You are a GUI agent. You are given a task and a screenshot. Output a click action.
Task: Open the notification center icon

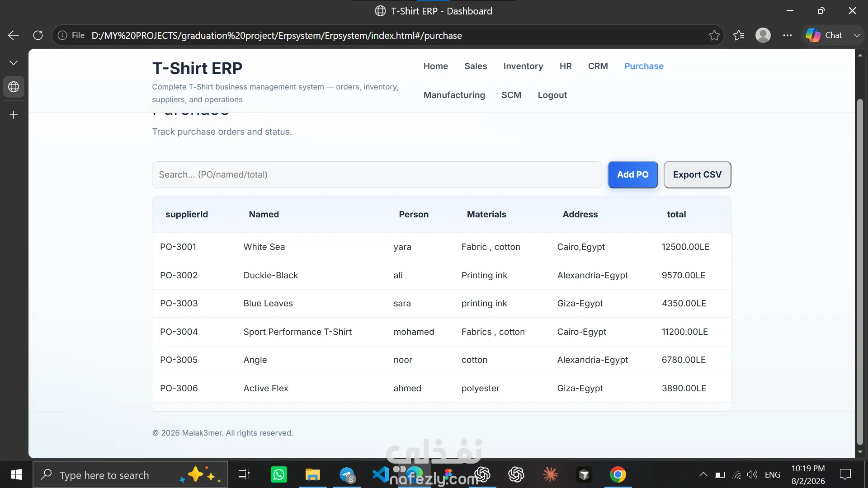point(845,474)
